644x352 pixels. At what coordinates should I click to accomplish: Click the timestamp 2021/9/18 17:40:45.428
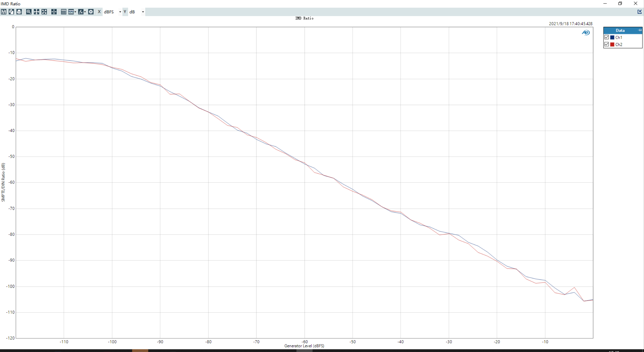(x=570, y=24)
